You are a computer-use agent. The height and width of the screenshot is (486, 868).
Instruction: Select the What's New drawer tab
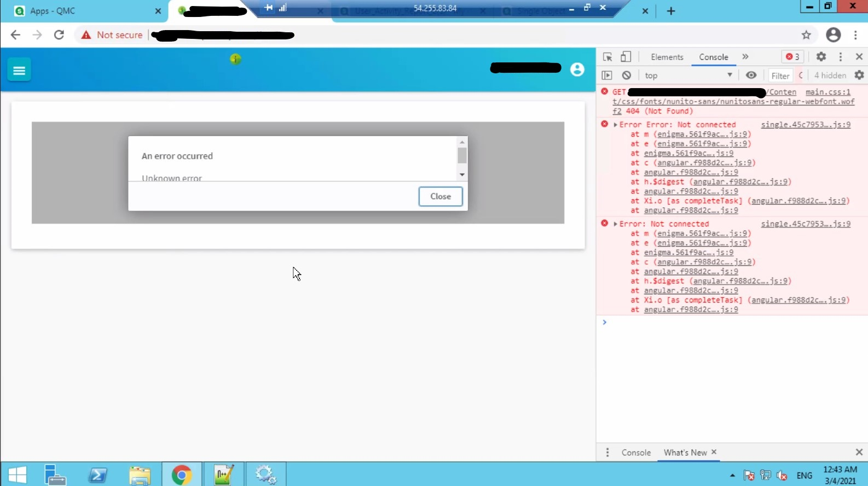(x=685, y=453)
